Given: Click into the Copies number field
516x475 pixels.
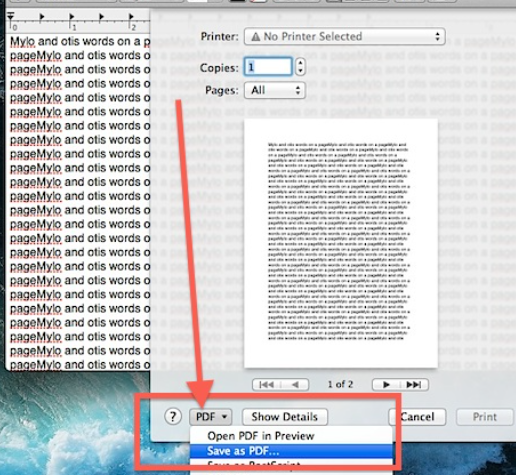Looking at the screenshot, I should pos(268,67).
